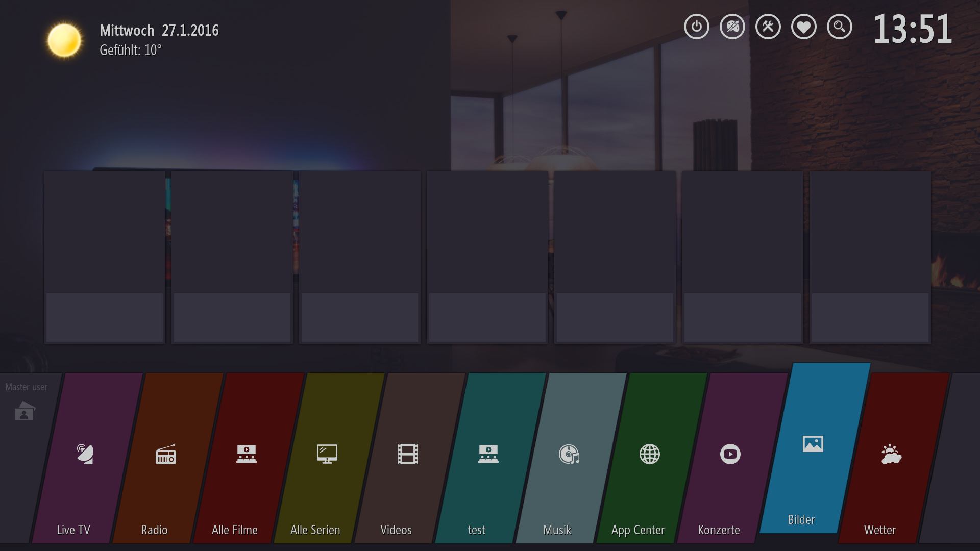Viewport: 980px width, 551px height.
Task: Click the test cinema icon
Action: [488, 454]
